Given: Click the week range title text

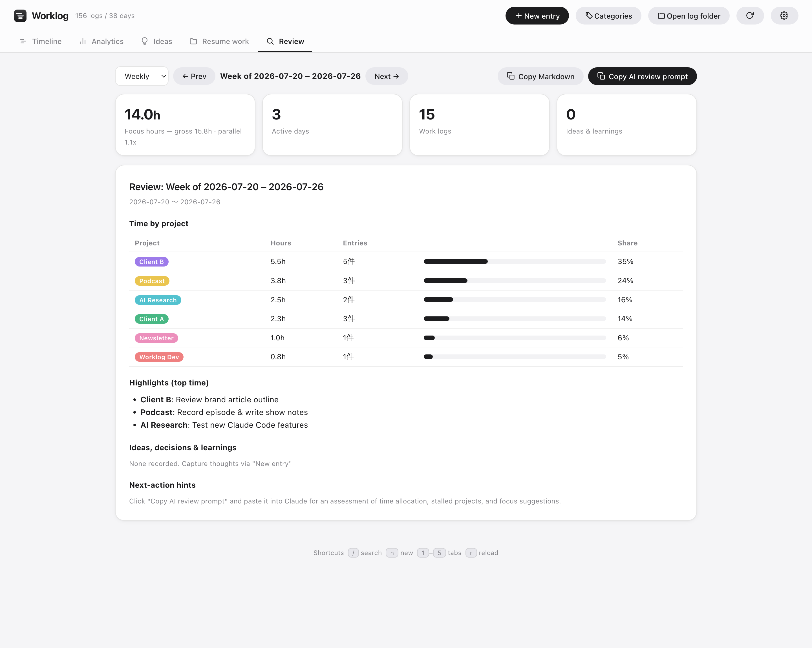Looking at the screenshot, I should [290, 76].
